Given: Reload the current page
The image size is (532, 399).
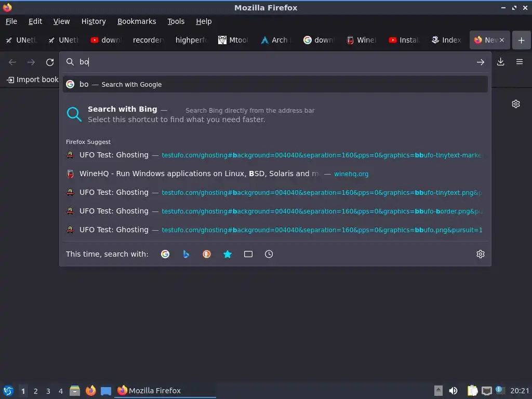Looking at the screenshot, I should [x=50, y=62].
